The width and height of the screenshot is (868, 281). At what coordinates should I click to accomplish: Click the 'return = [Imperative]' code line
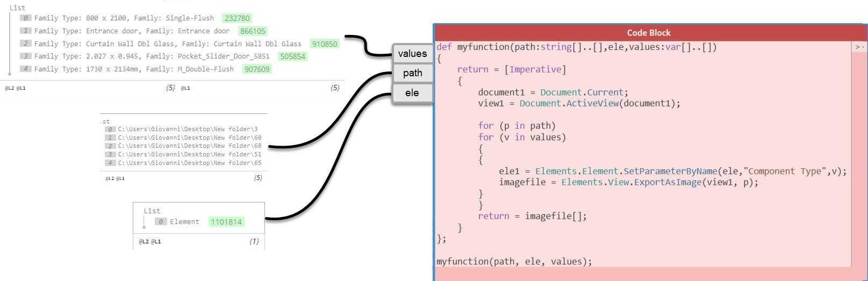512,70
